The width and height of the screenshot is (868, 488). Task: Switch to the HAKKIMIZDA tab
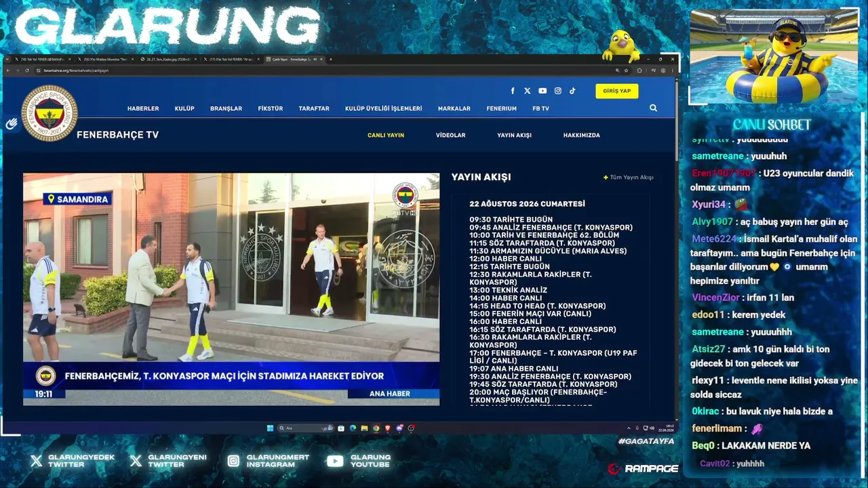(581, 135)
